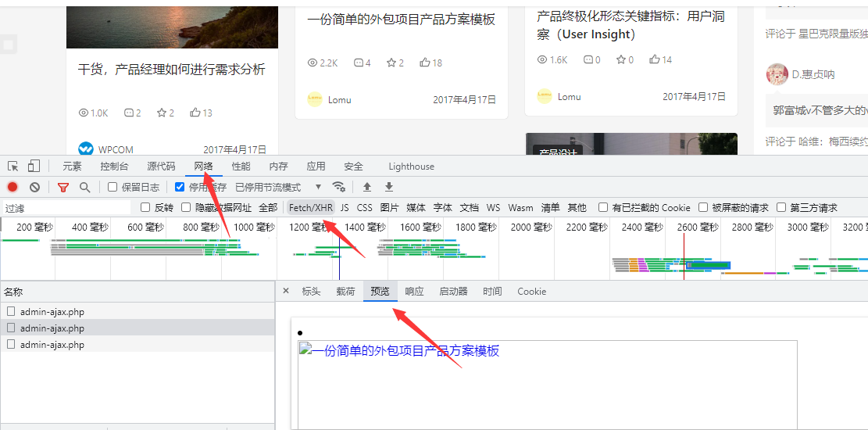Switch to 应用 tab

[316, 167]
